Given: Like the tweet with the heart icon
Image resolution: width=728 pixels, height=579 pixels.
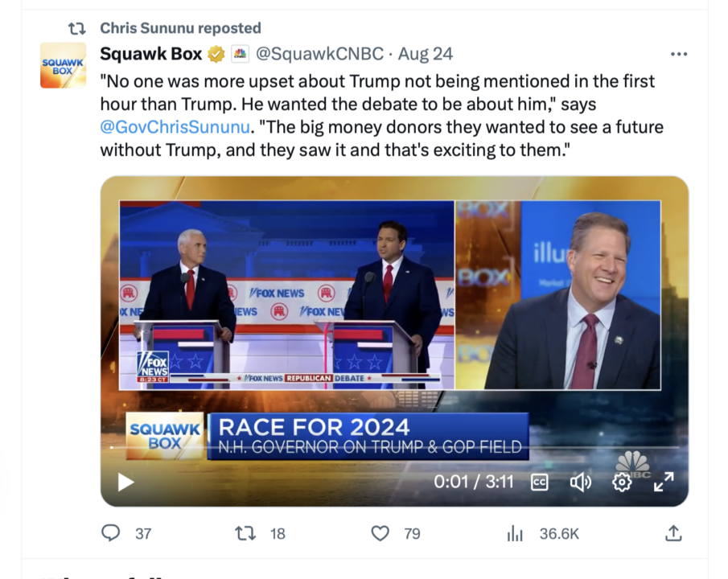Looking at the screenshot, I should click(x=380, y=533).
